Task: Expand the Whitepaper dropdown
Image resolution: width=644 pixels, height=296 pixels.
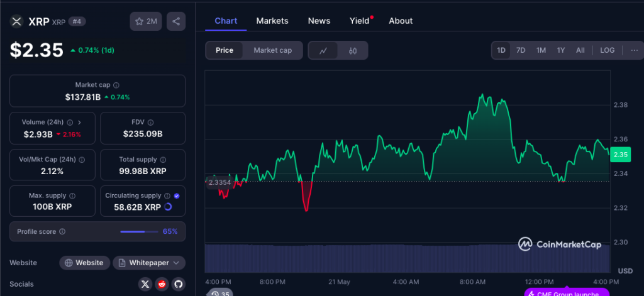Action: click(x=149, y=263)
